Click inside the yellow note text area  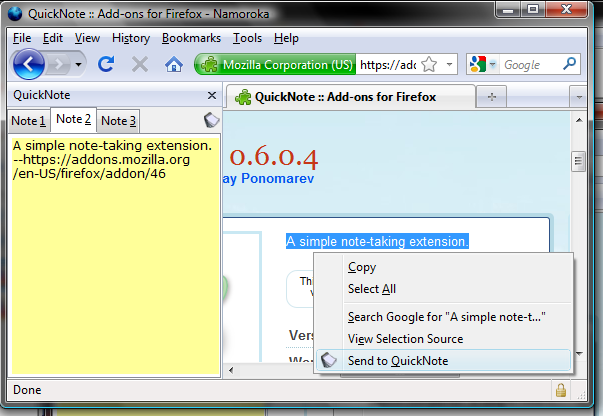115,255
